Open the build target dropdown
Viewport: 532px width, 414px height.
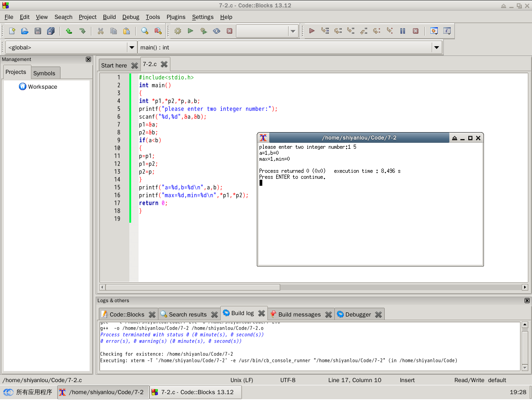293,31
